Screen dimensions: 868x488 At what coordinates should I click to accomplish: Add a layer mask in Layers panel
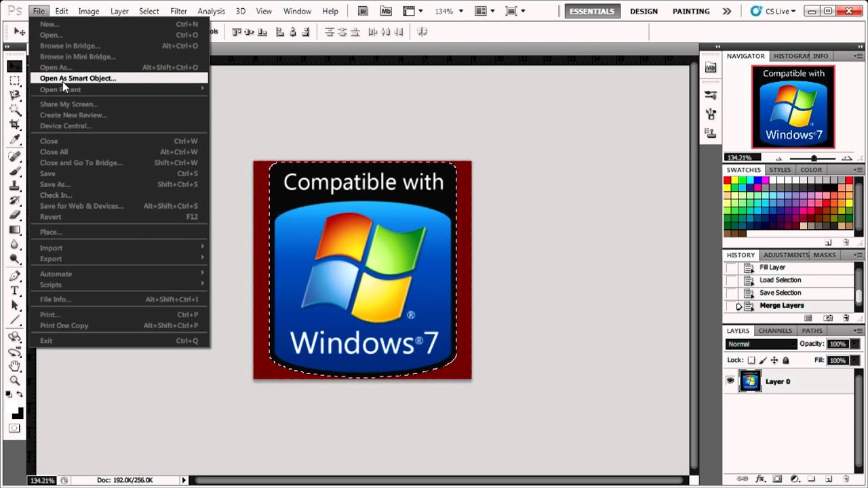pyautogui.click(x=778, y=479)
